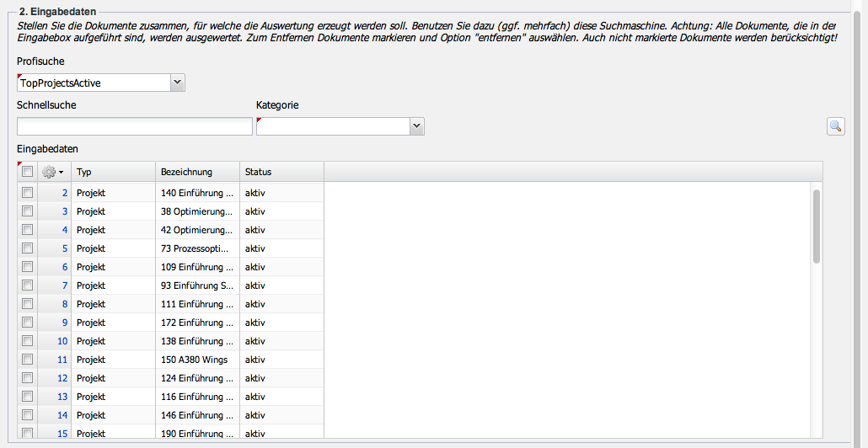This screenshot has width=868, height=448.
Task: Tick the checkbox for row 11 A380 Wings
Action: [27, 360]
